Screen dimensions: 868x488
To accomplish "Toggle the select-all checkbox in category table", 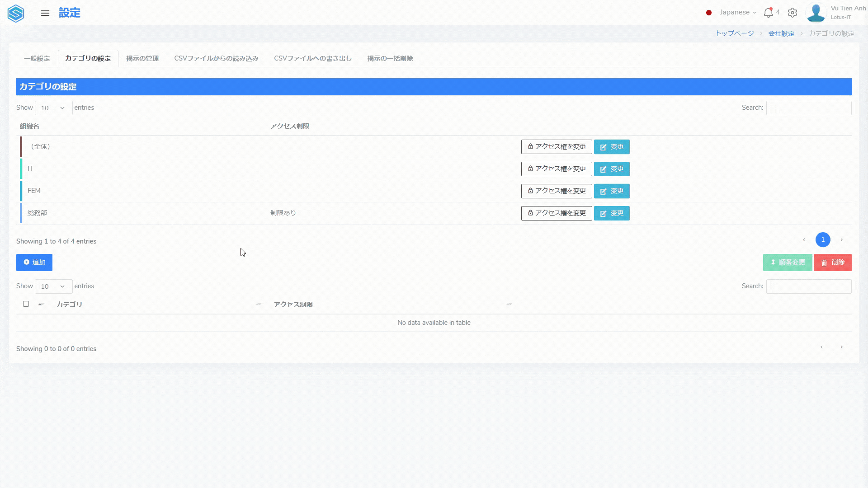I will [x=26, y=304].
